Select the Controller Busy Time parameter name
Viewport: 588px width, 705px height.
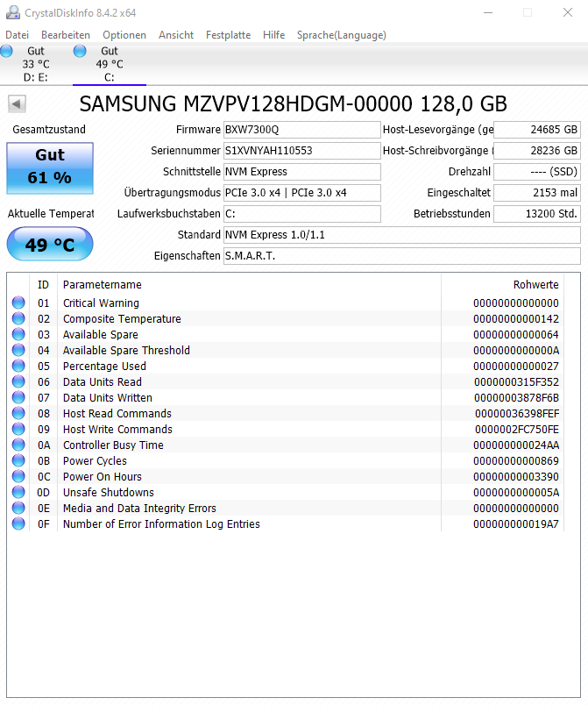(x=113, y=445)
